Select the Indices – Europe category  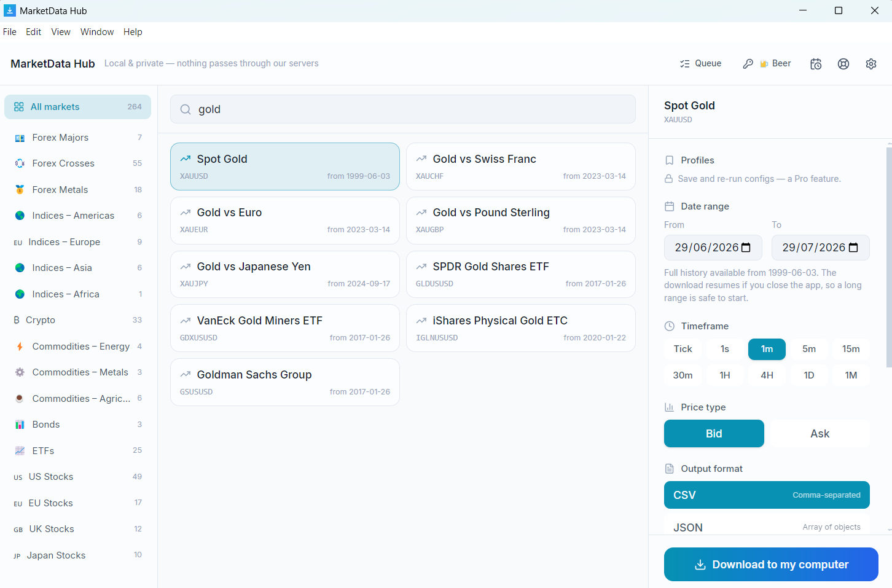(x=77, y=242)
